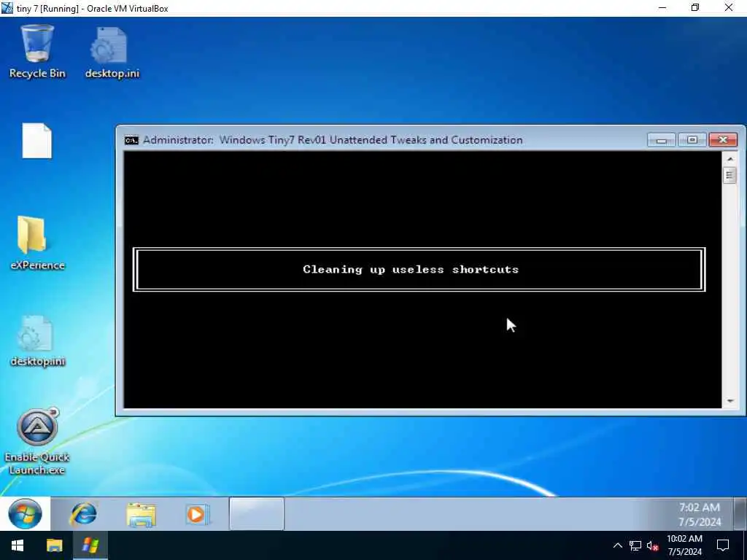The image size is (747, 560).
Task: Click the Windows 7 clock showing 7:02 AM
Action: (x=700, y=514)
